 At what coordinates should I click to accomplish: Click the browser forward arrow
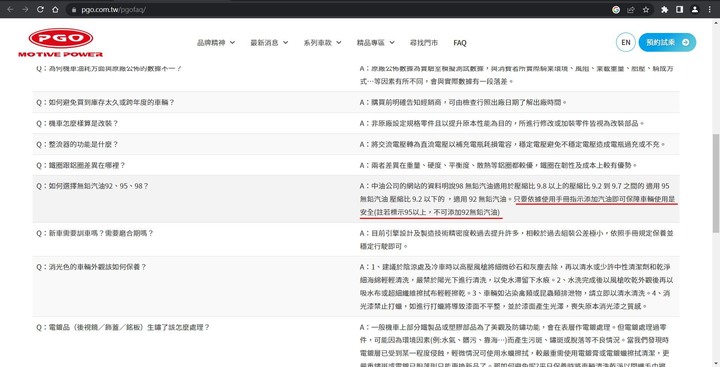click(25, 9)
